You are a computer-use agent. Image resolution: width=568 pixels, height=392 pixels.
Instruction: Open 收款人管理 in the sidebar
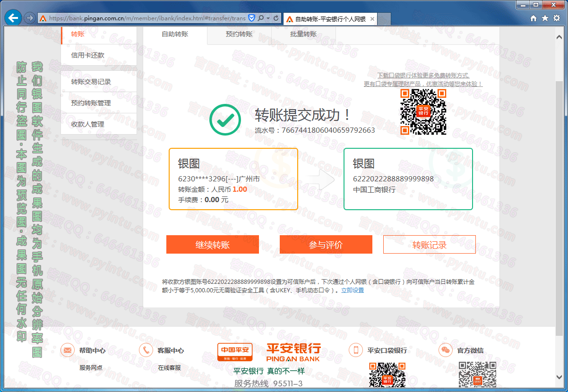coord(99,124)
